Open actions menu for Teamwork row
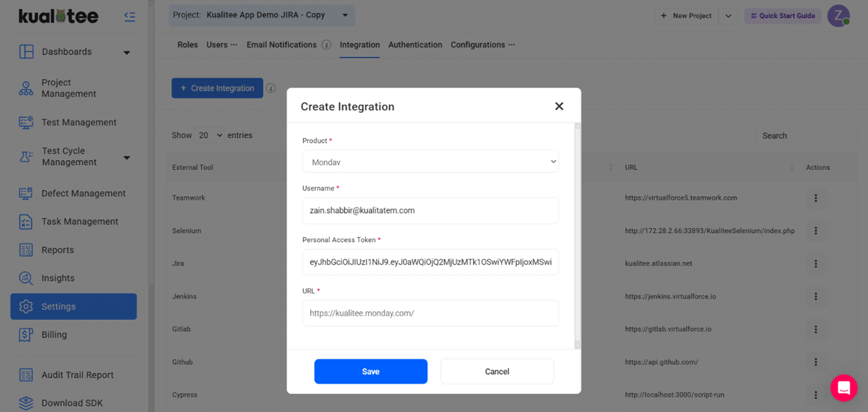The width and height of the screenshot is (868, 412). pyautogui.click(x=816, y=198)
